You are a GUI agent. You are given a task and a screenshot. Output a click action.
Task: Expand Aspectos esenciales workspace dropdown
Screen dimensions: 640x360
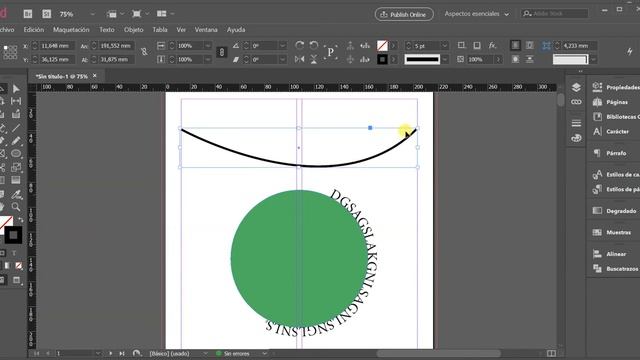[507, 14]
